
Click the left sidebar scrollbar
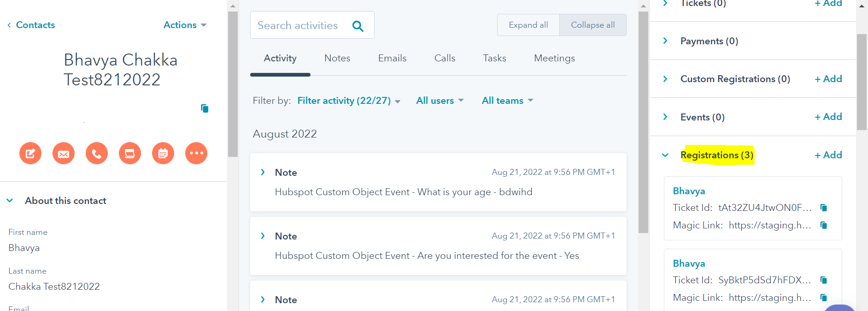tap(233, 84)
